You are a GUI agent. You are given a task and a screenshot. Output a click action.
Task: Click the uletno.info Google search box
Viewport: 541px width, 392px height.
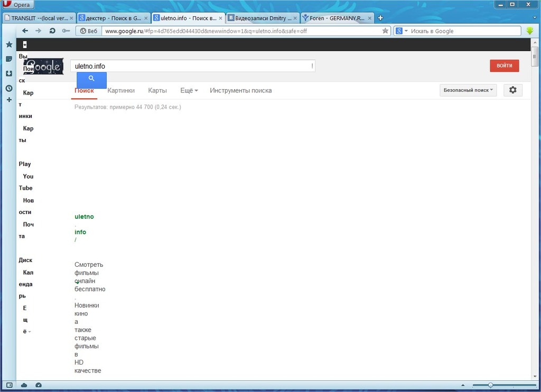(x=192, y=66)
